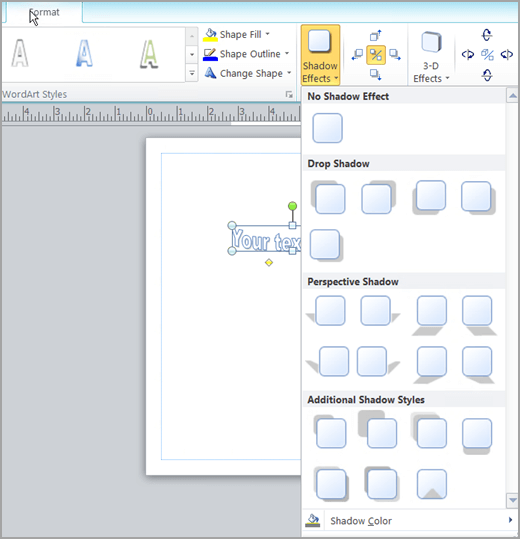This screenshot has height=539, width=520.
Task: Toggle 3-D effect on/off
Action: (x=487, y=55)
